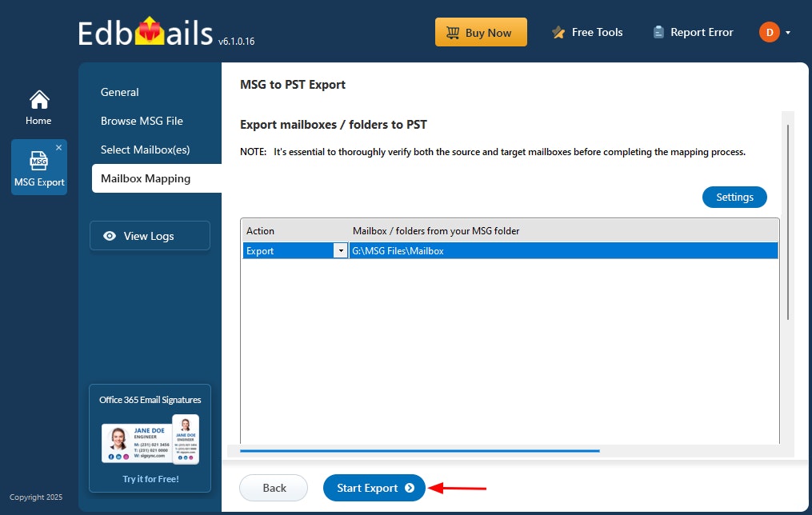Click the Home house icon

[x=39, y=99]
